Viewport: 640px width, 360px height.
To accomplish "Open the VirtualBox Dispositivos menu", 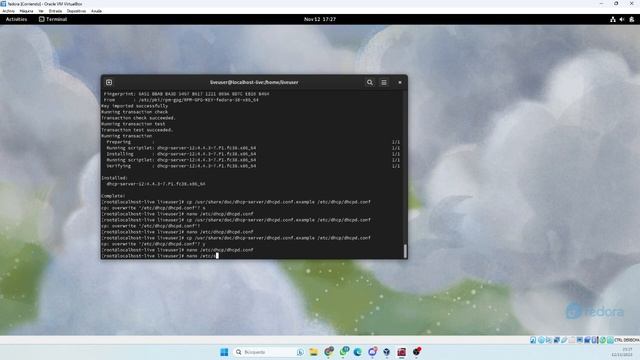I will click(76, 11).
